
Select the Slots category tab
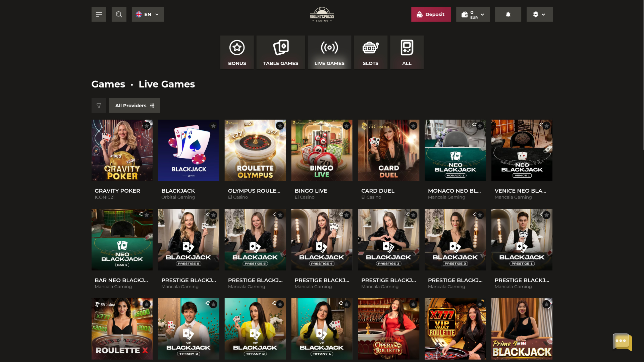(x=371, y=52)
